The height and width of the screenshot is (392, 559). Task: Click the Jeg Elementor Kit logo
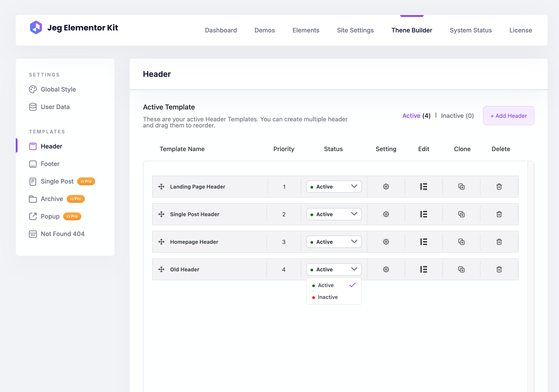coord(36,27)
